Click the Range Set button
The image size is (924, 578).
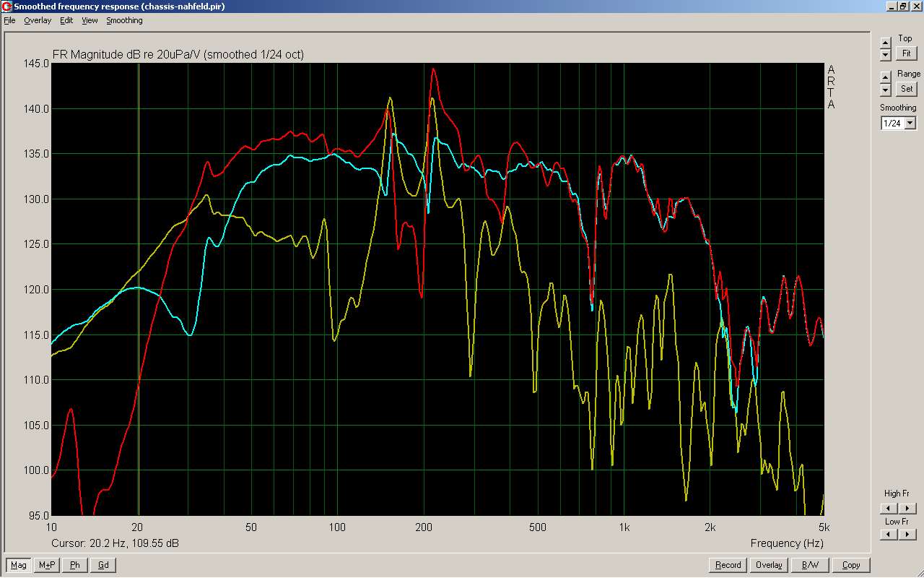906,89
